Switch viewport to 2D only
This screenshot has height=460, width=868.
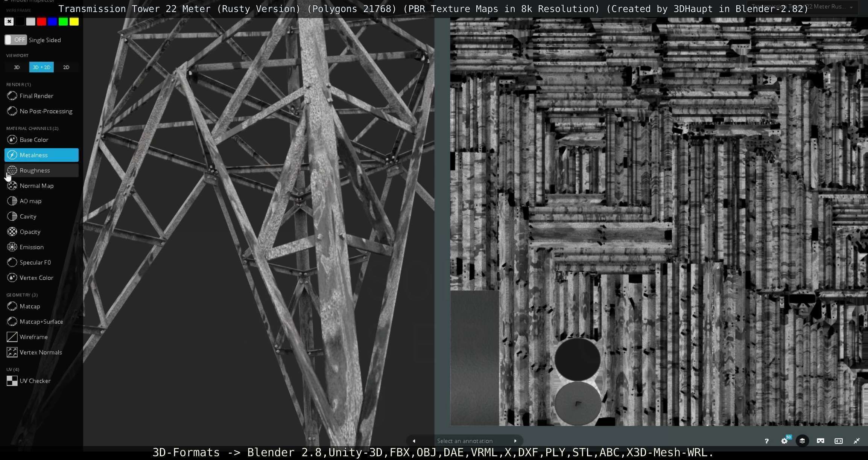[66, 67]
